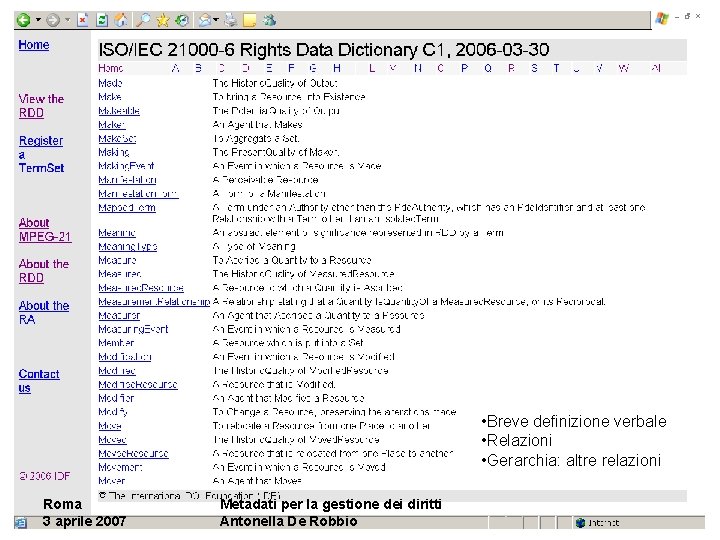Jump to letter T in the index bar
This screenshot has height=540, width=720.
pos(557,68)
